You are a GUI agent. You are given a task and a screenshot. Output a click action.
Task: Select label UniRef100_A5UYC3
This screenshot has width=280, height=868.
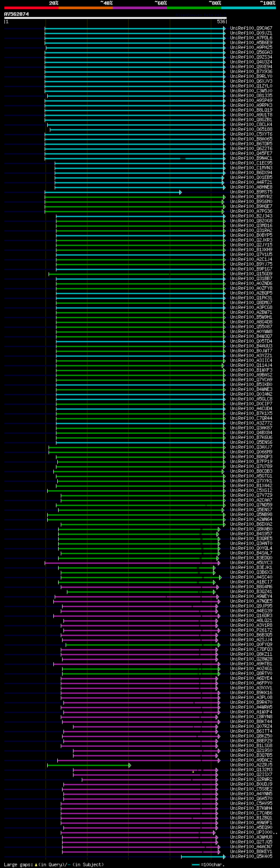click(251, 562)
